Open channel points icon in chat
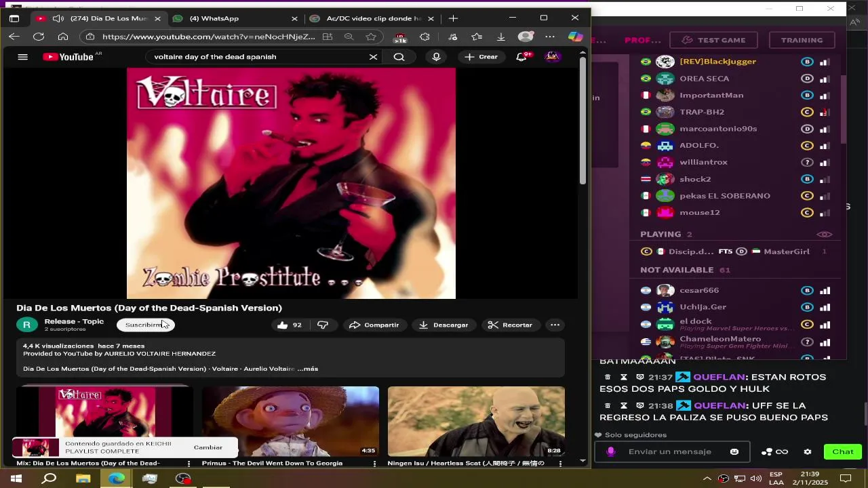The height and width of the screenshot is (488, 868). 767,452
